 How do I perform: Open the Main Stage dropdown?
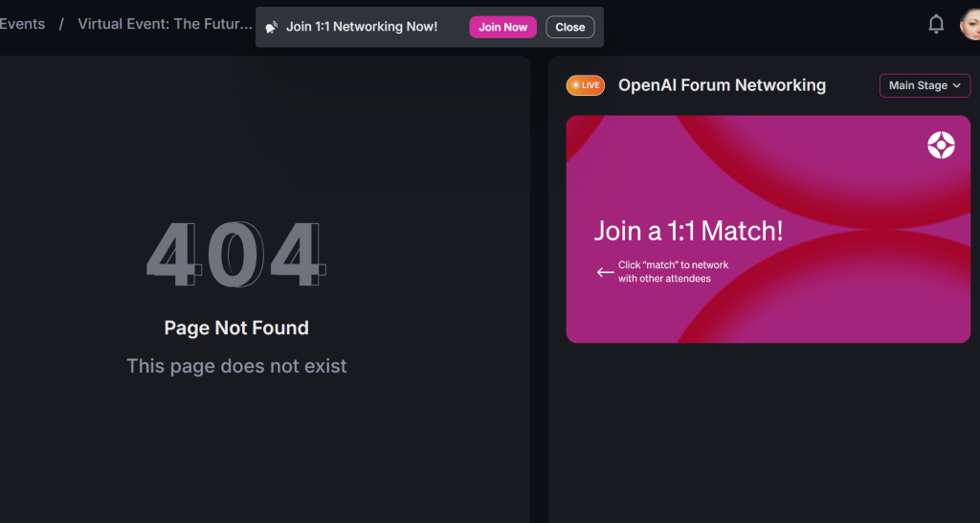[x=924, y=85]
